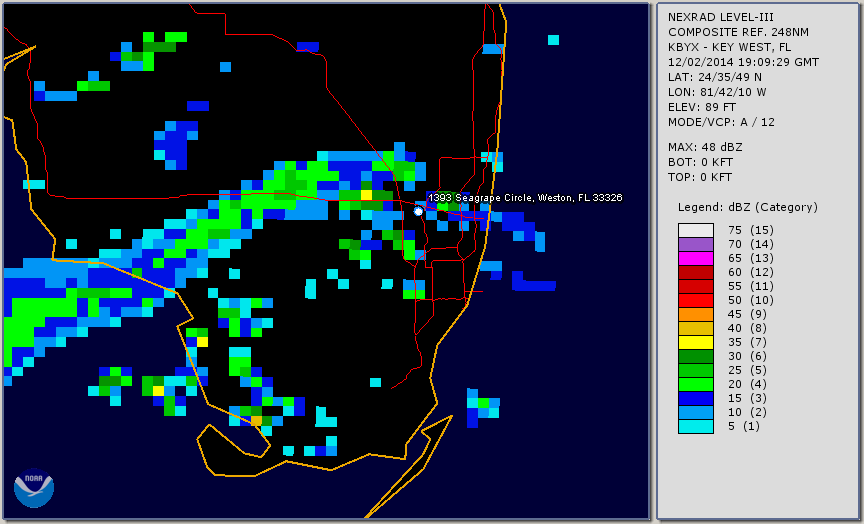Click the KBYX - KEY WEST, FL line
This screenshot has height=524, width=864.
tap(730, 47)
